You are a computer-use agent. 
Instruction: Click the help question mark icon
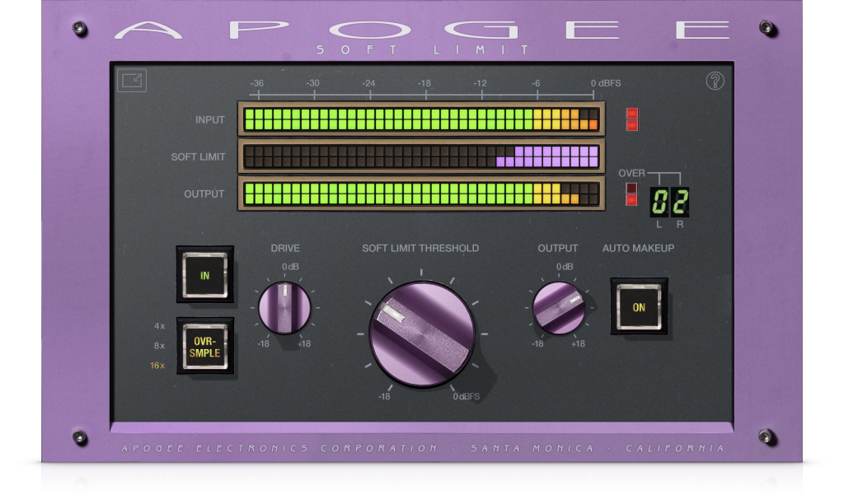[x=715, y=81]
